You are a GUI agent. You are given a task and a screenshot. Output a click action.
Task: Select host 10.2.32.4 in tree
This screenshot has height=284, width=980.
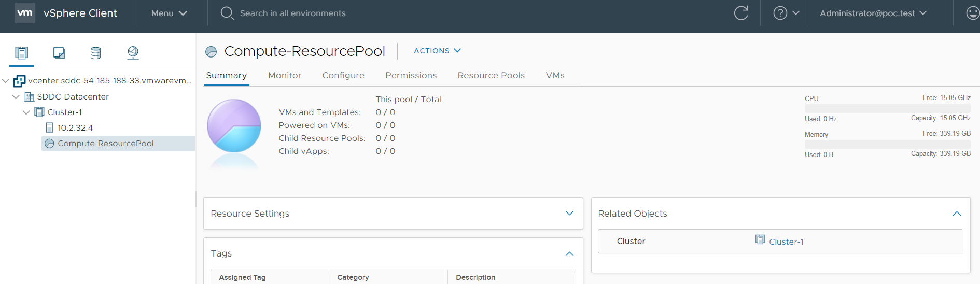point(75,127)
